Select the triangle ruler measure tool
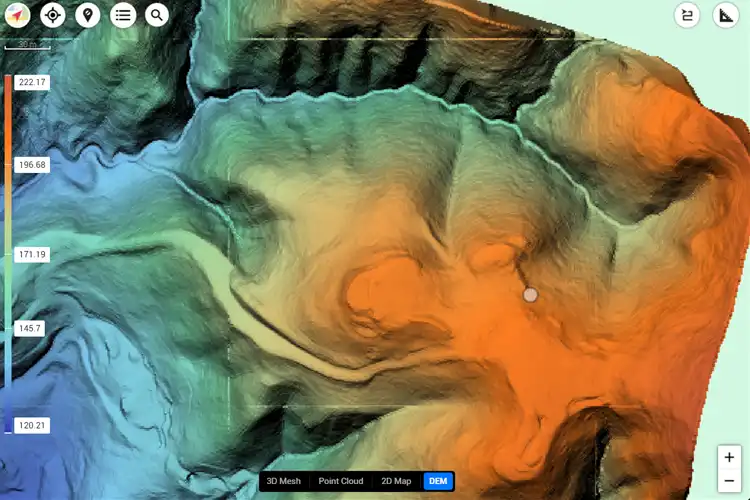 (x=726, y=15)
